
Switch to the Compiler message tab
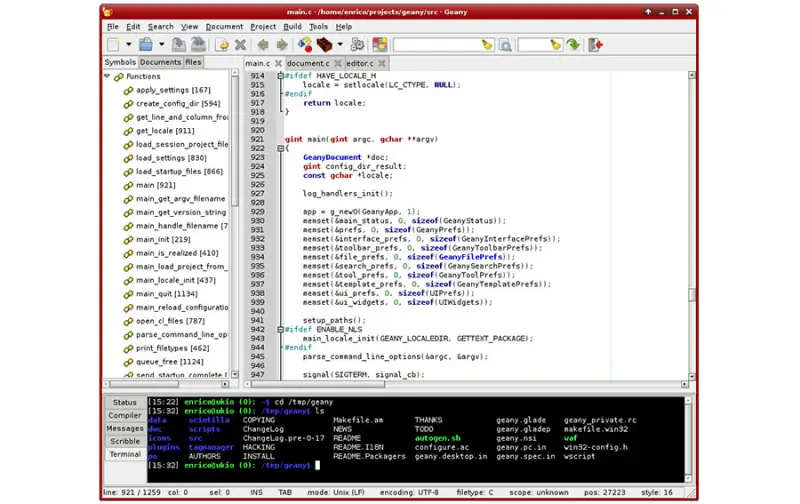(x=124, y=415)
